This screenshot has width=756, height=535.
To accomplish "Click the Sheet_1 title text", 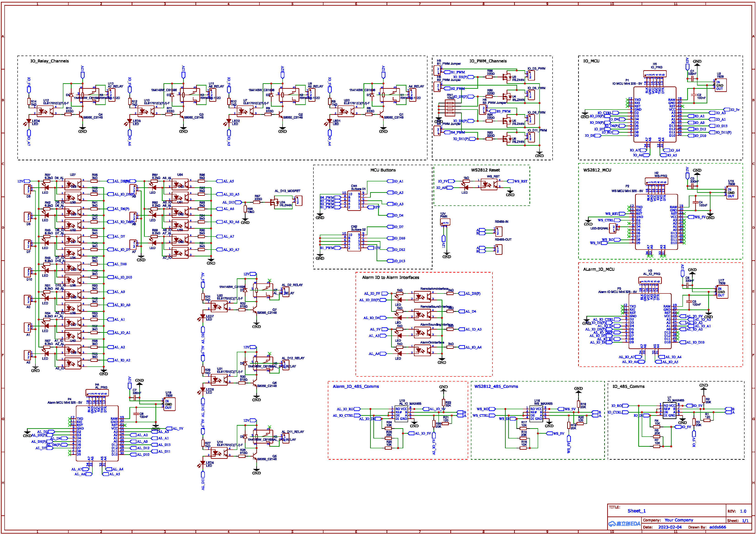I will tap(636, 511).
